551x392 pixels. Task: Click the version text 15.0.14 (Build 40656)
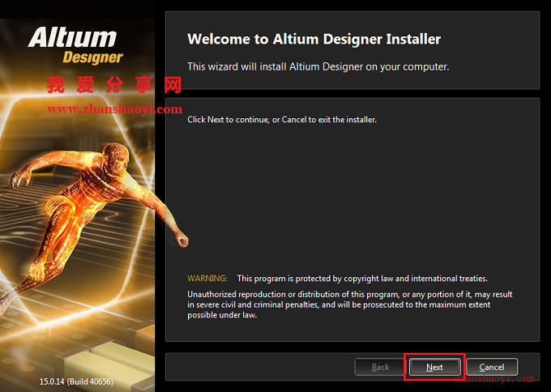coord(76,381)
